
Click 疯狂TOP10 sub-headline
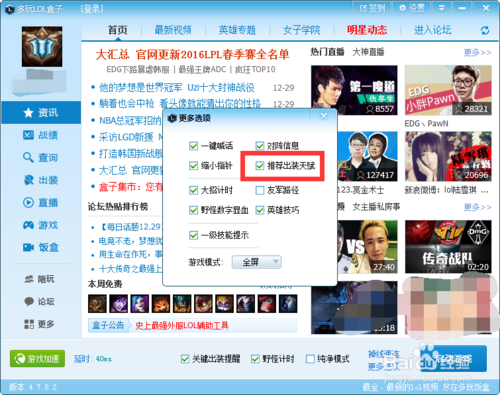click(255, 69)
